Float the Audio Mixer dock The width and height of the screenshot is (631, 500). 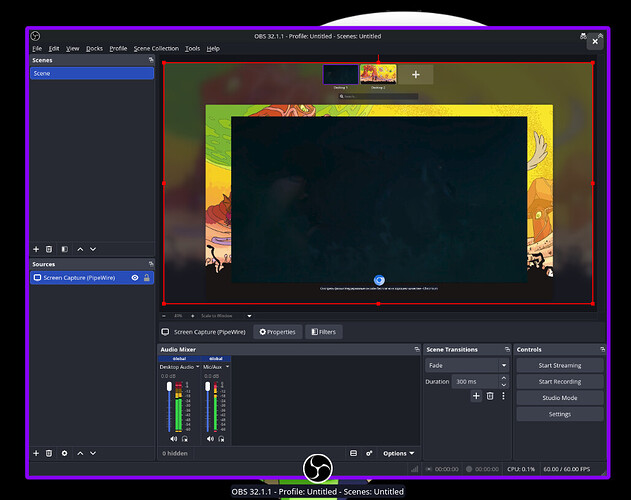417,349
